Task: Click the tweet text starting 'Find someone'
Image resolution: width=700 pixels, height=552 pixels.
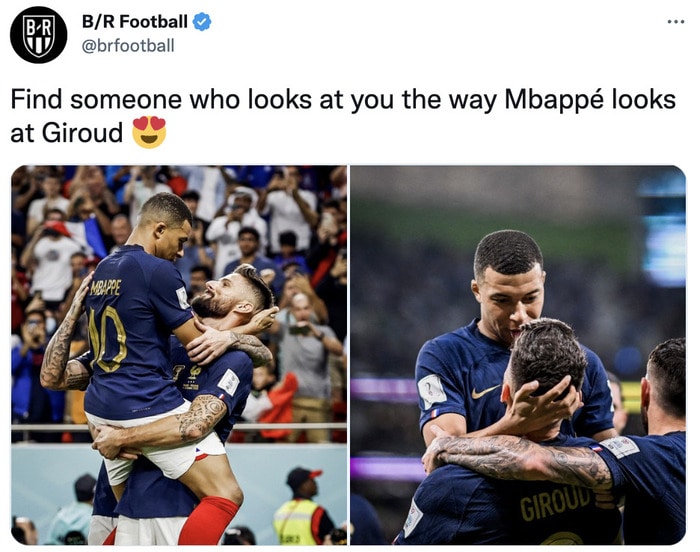Action: click(x=343, y=116)
